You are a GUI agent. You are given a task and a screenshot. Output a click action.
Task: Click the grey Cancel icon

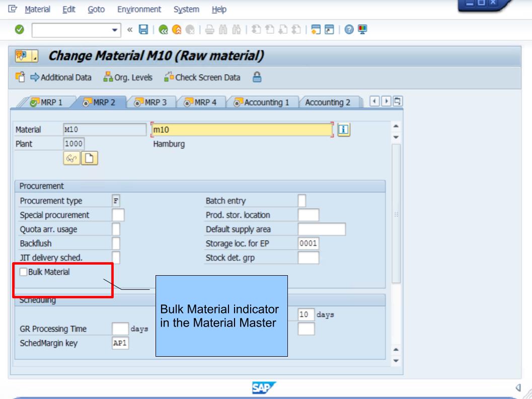coord(190,30)
